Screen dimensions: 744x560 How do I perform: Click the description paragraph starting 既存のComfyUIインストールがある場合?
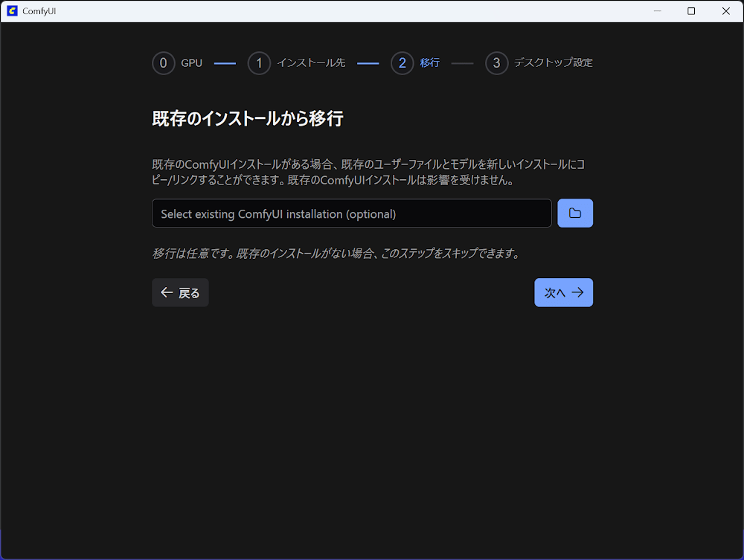(368, 172)
